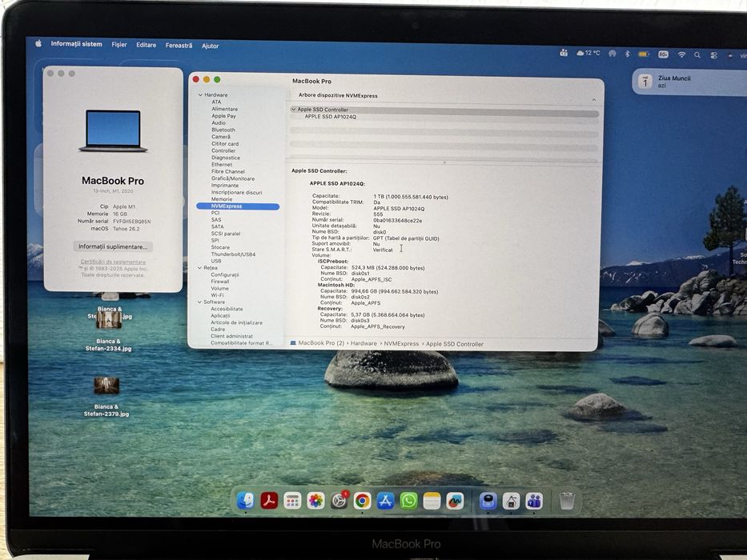Image resolution: width=747 pixels, height=560 pixels.
Task: Open the App Store dock icon
Action: (x=385, y=501)
